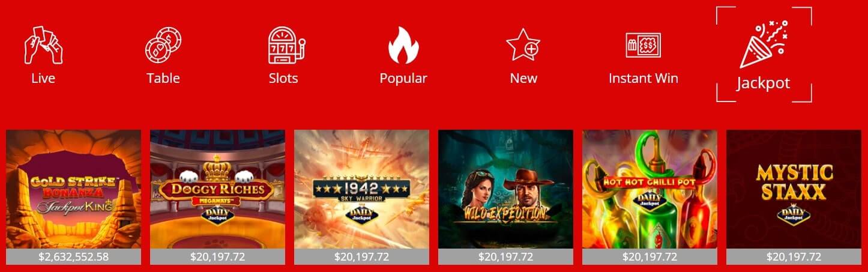Open the Instant Win scratch card icon
The image size is (868, 272).
point(643,45)
